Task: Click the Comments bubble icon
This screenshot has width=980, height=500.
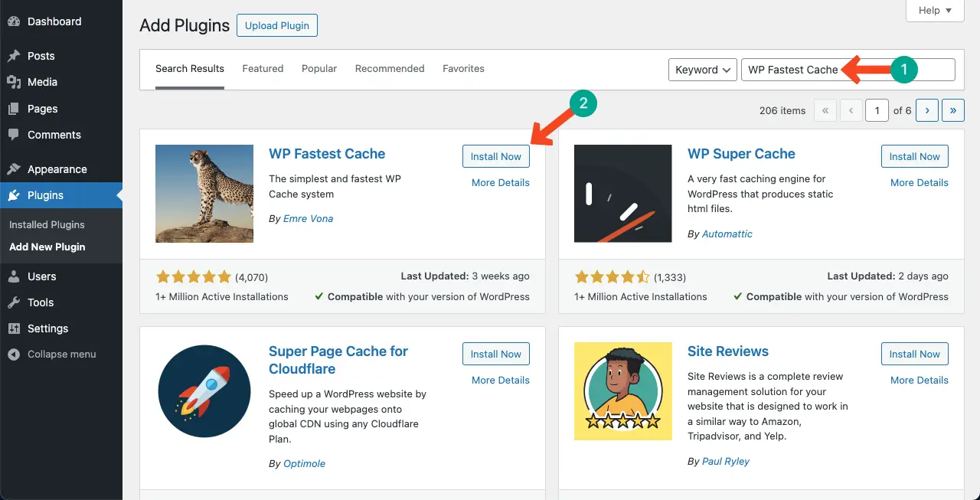Action: pyautogui.click(x=14, y=135)
